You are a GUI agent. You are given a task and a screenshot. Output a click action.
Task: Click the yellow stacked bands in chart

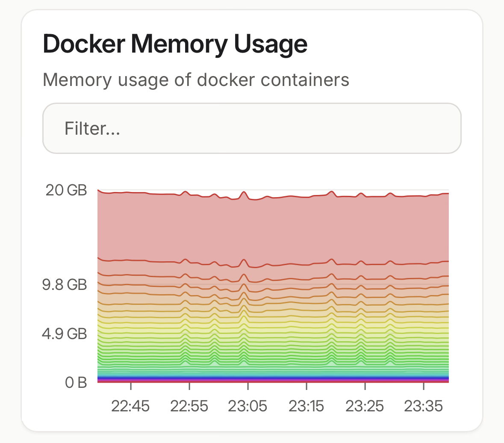[x=274, y=325]
